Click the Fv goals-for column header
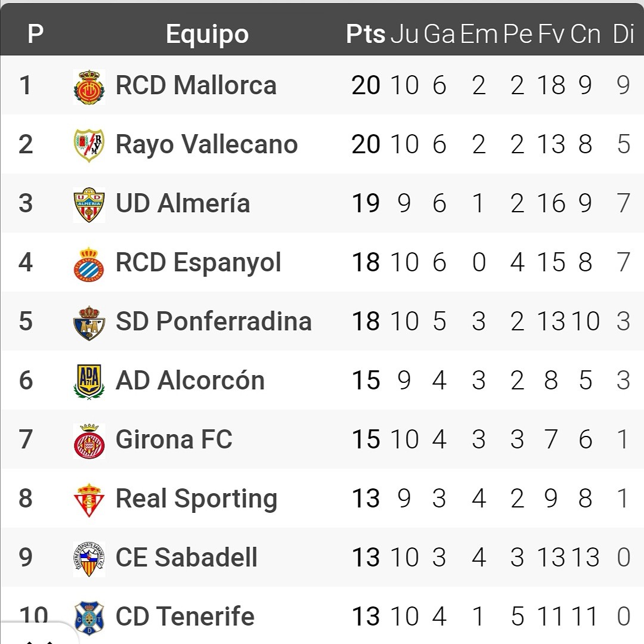644x644 pixels. point(551,33)
